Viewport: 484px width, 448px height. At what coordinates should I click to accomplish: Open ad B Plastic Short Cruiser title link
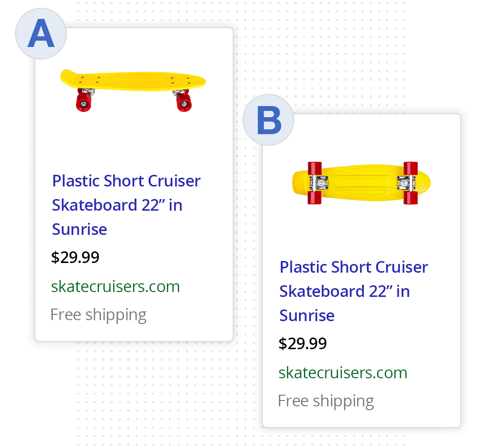[353, 291]
